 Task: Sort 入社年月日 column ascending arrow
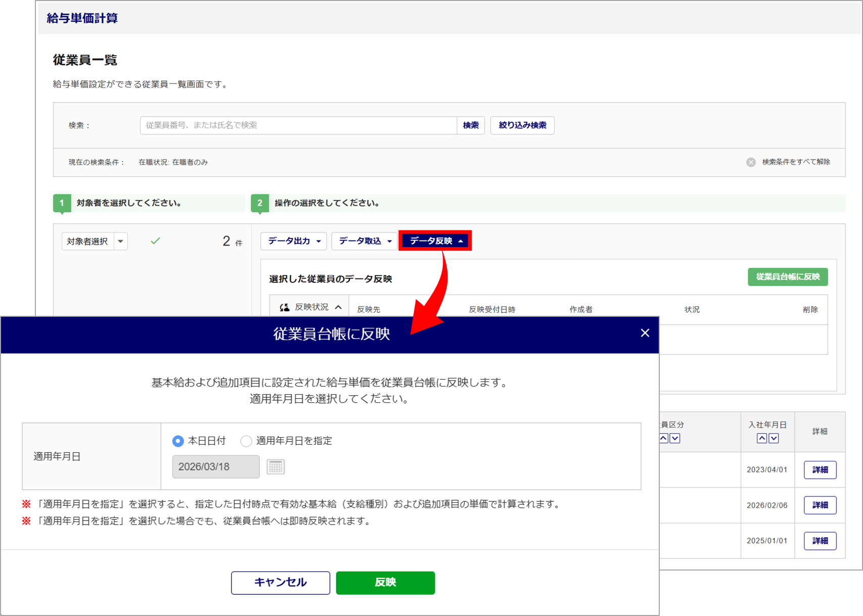[x=761, y=438]
